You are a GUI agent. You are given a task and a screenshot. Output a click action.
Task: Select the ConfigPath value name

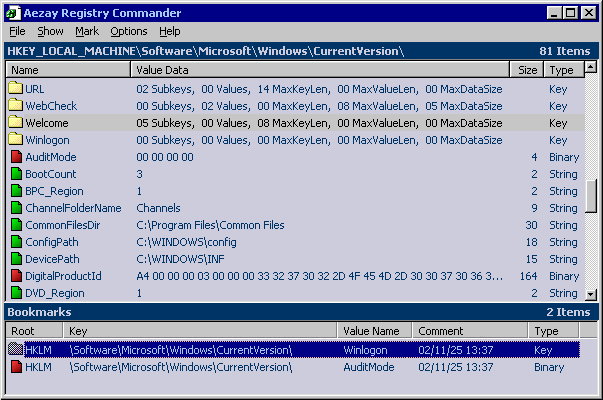pyautogui.click(x=52, y=242)
